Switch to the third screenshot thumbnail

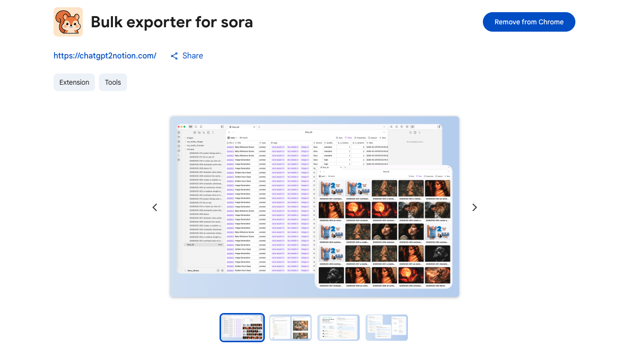(339, 328)
